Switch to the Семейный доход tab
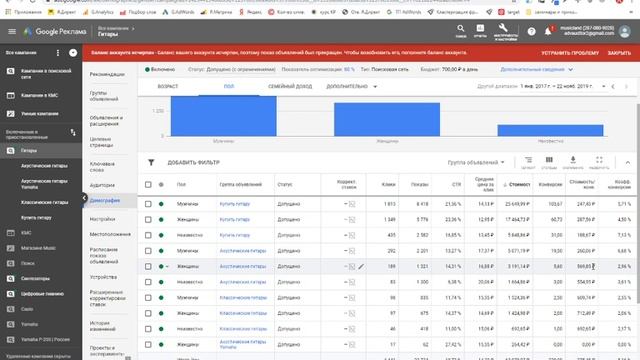 pos(290,87)
